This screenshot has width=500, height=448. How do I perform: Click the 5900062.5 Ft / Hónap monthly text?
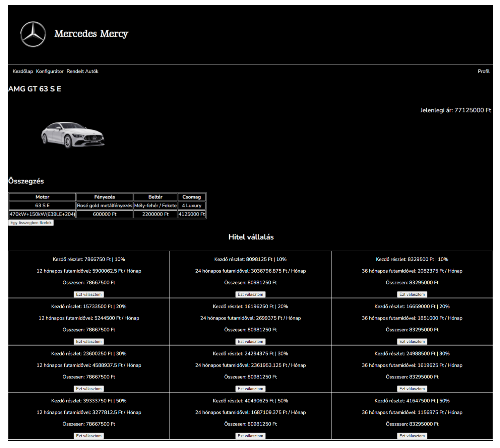coord(117,271)
